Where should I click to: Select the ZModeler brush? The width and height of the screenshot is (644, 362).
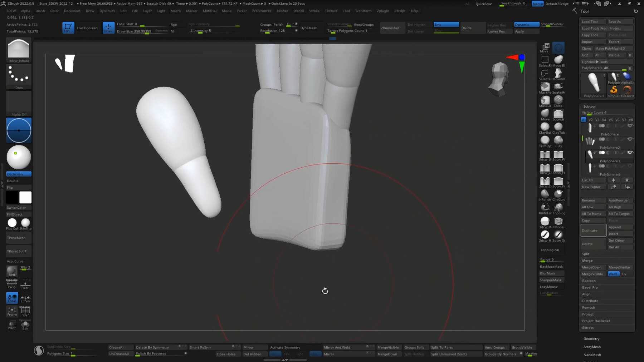[558, 222]
